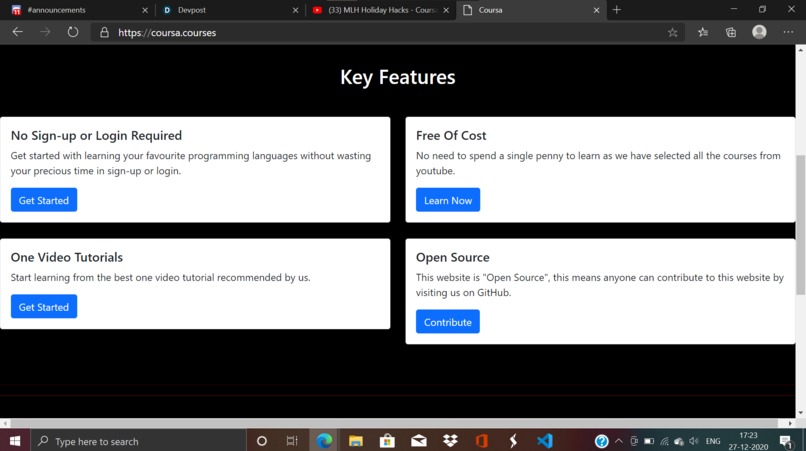Open Visual Studio Code from taskbar
The width and height of the screenshot is (806, 451).
click(545, 441)
